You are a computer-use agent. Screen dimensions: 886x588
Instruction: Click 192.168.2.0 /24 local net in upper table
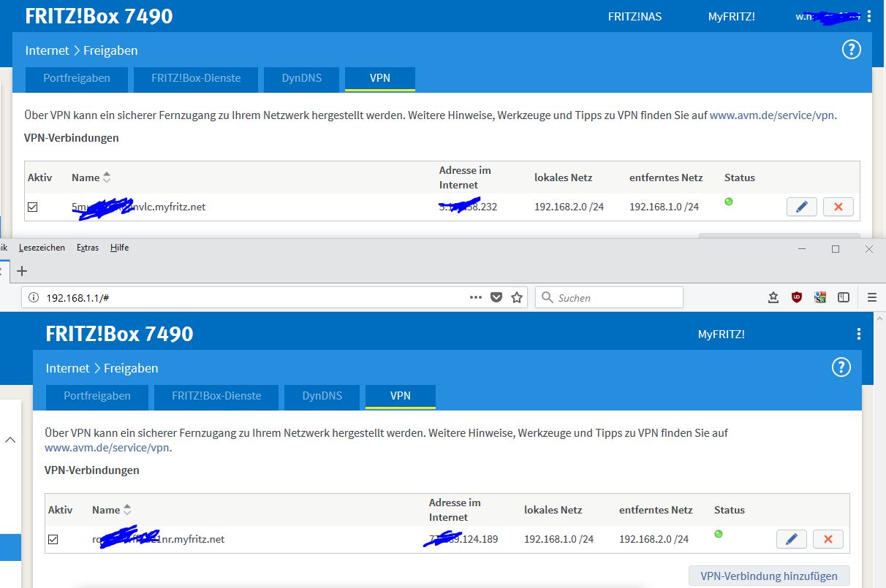(x=569, y=207)
